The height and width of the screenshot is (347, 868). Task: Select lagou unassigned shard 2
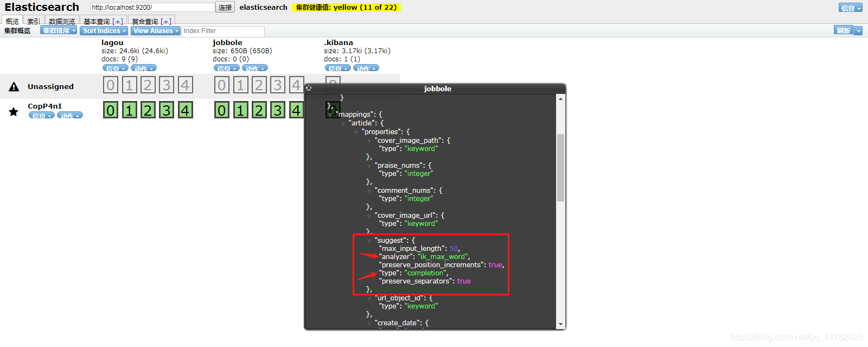click(148, 85)
